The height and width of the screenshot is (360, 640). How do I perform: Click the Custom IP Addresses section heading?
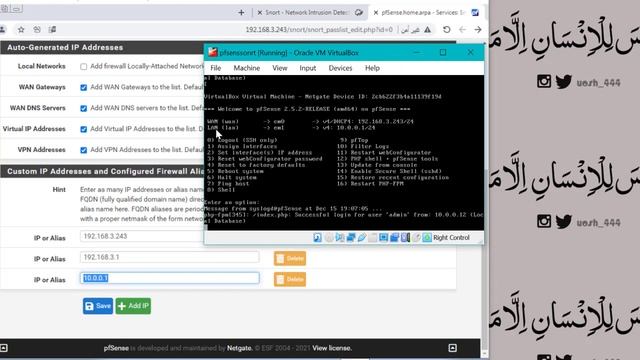tap(105, 171)
